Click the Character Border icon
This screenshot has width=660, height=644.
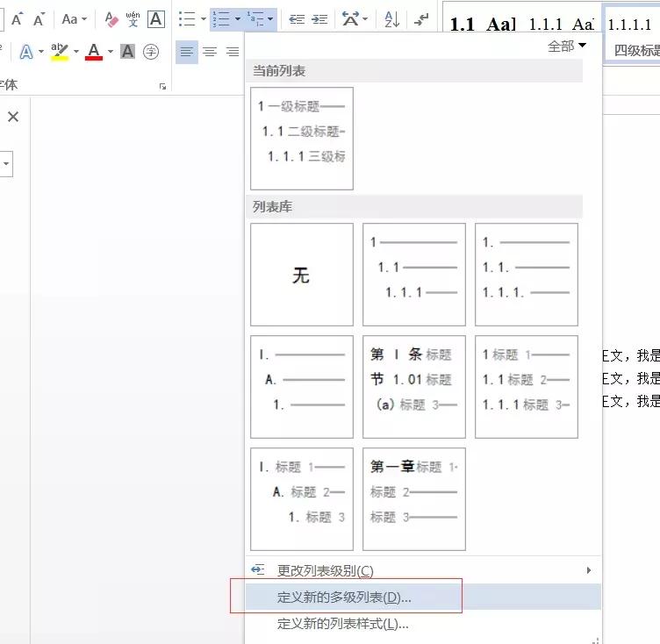click(155, 19)
